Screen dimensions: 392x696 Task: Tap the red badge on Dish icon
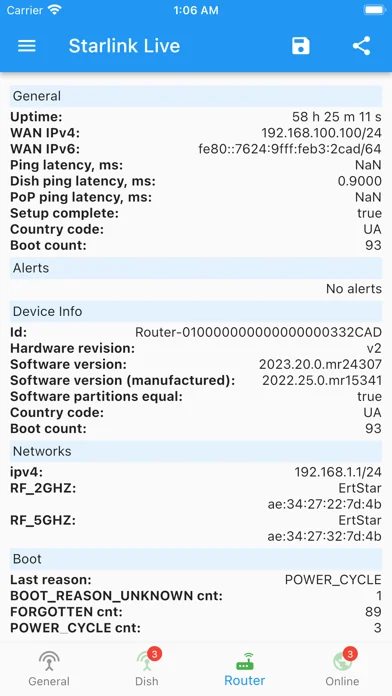pyautogui.click(x=154, y=654)
